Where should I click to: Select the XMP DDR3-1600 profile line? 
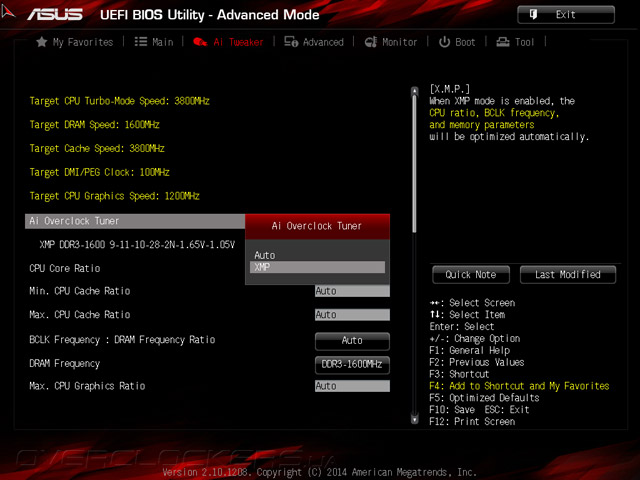coord(137,244)
